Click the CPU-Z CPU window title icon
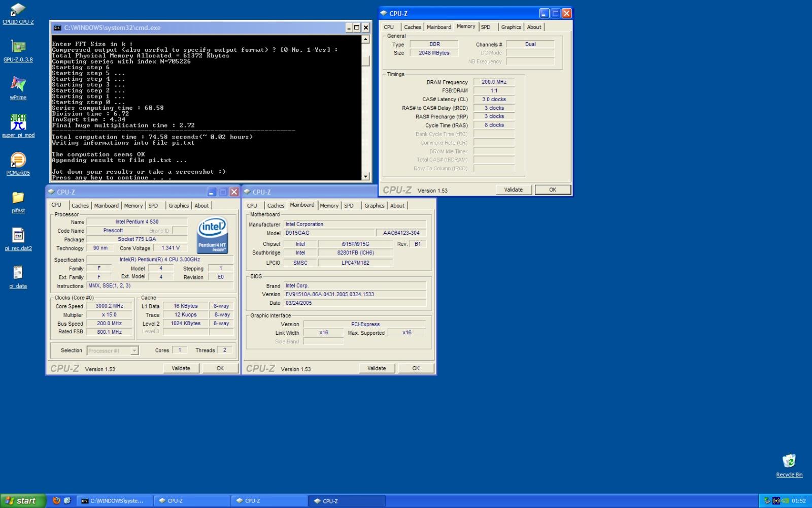 coord(51,192)
